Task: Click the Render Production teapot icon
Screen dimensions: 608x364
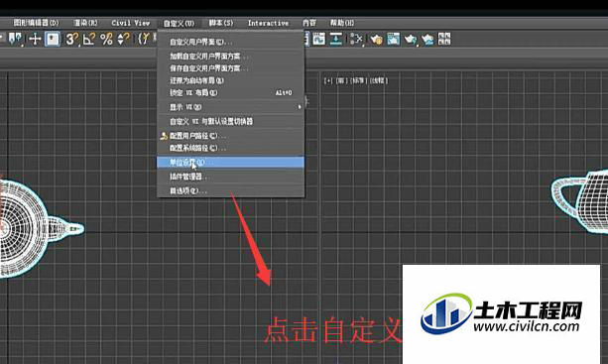Action: click(x=411, y=39)
